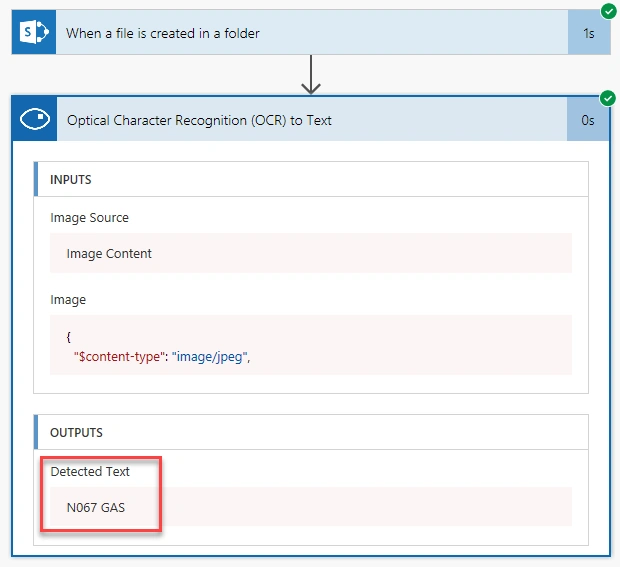620x567 pixels.
Task: Click the "image/jpeg" JSON value
Action: (x=209, y=357)
